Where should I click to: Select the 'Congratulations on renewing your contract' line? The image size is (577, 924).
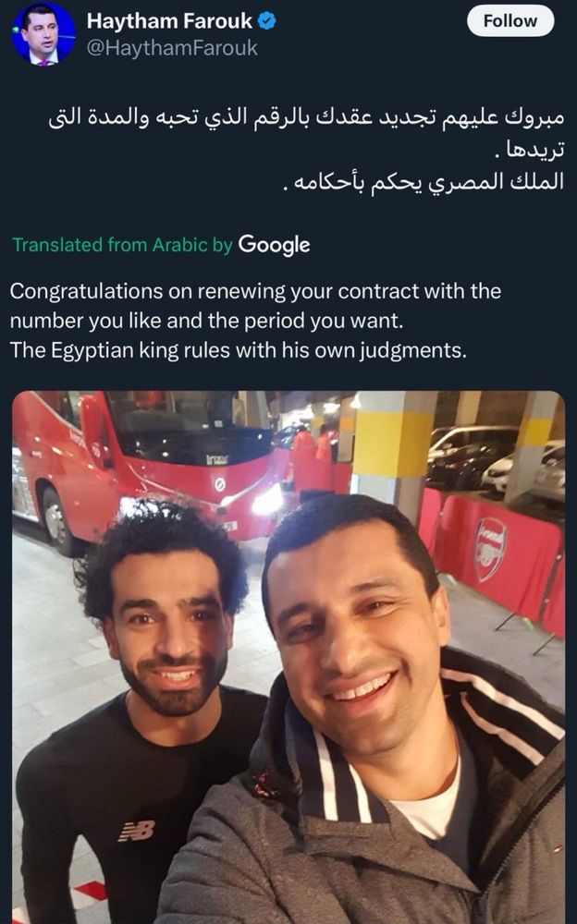pyautogui.click(x=255, y=291)
